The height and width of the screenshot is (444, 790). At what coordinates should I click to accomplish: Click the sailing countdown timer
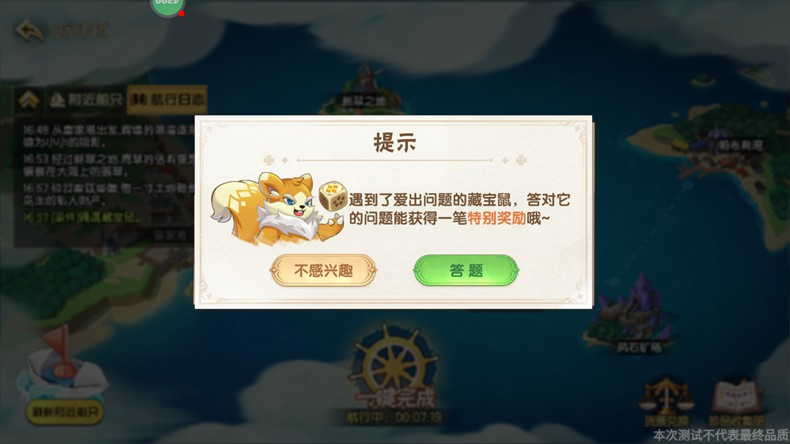(x=393, y=417)
